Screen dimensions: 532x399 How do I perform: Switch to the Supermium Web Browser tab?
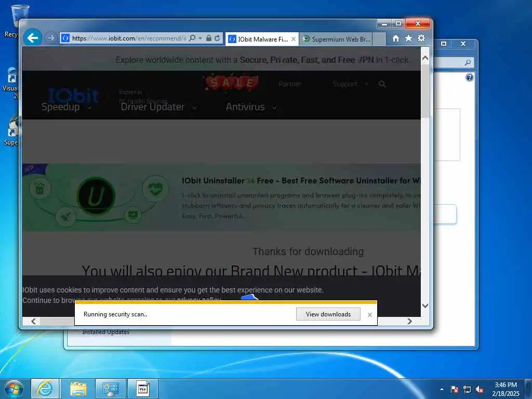pos(336,39)
